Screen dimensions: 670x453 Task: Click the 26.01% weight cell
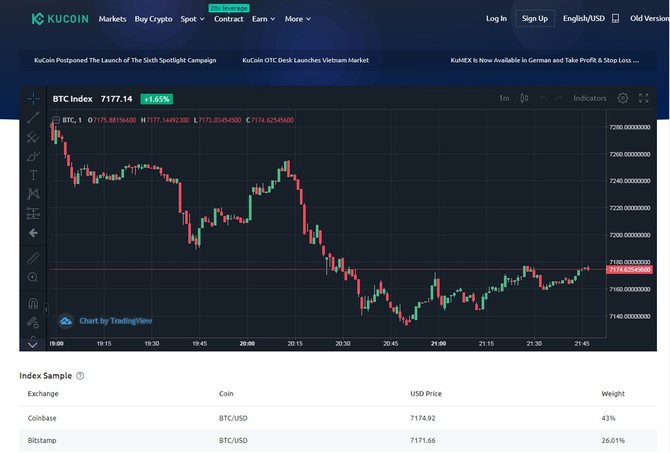(x=613, y=440)
